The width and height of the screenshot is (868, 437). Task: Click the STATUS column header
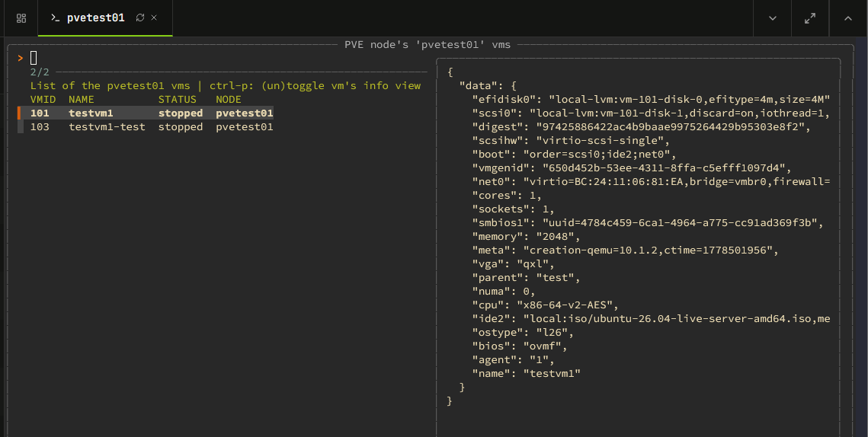pyautogui.click(x=177, y=100)
